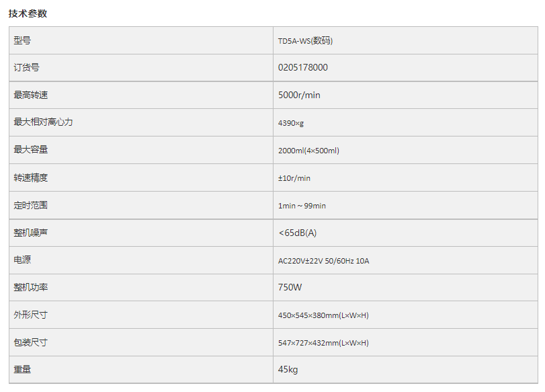Click the ±10r/min value

point(294,178)
